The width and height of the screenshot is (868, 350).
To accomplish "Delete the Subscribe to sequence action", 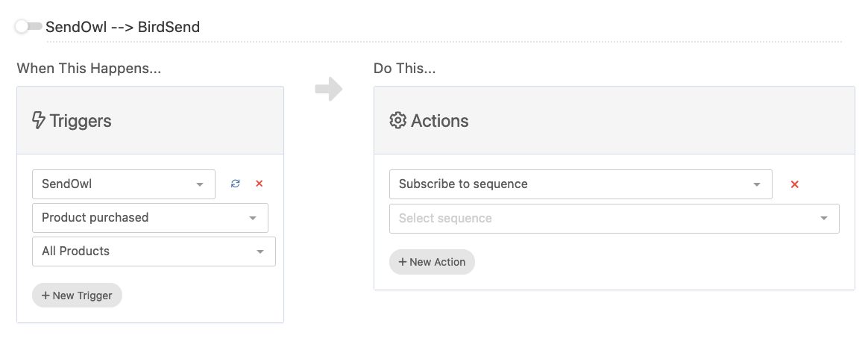I will pos(795,184).
